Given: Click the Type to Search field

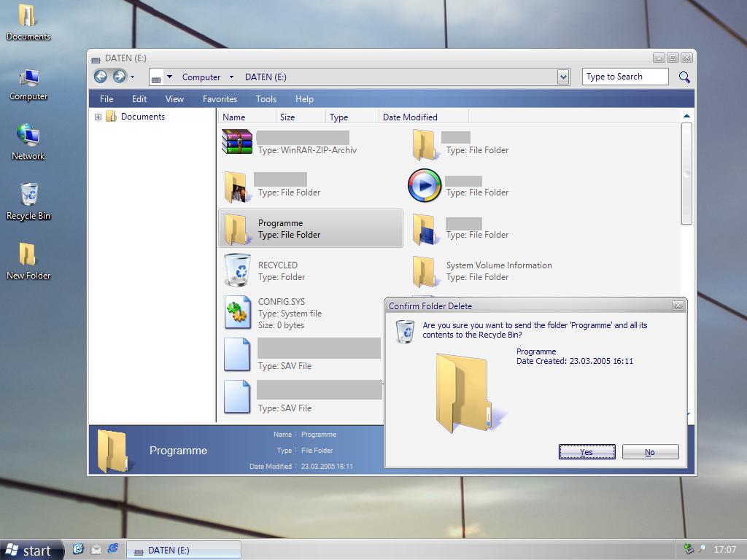Looking at the screenshot, I should tap(624, 77).
